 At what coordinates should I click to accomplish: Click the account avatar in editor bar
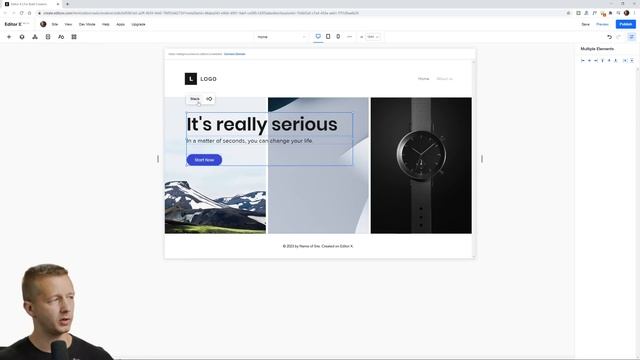(43, 24)
